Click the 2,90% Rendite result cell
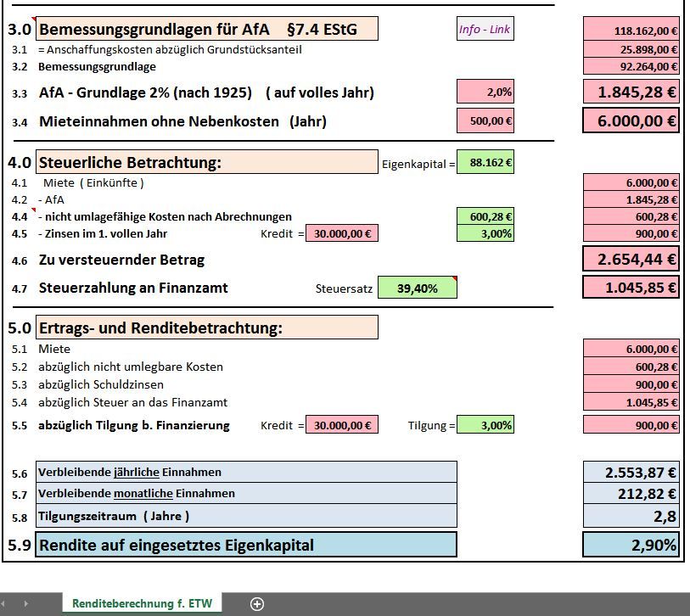Viewport: 690px width, 616px height. pyautogui.click(x=630, y=544)
